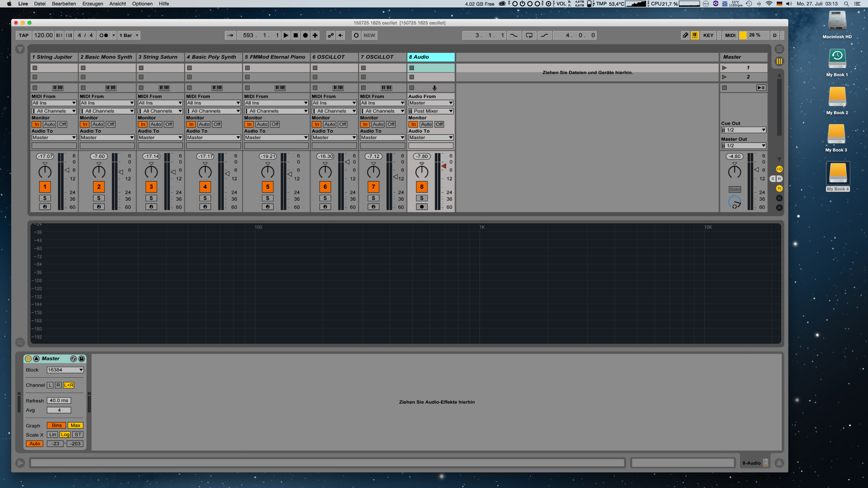Toggle Automation Arm button

click(331, 35)
